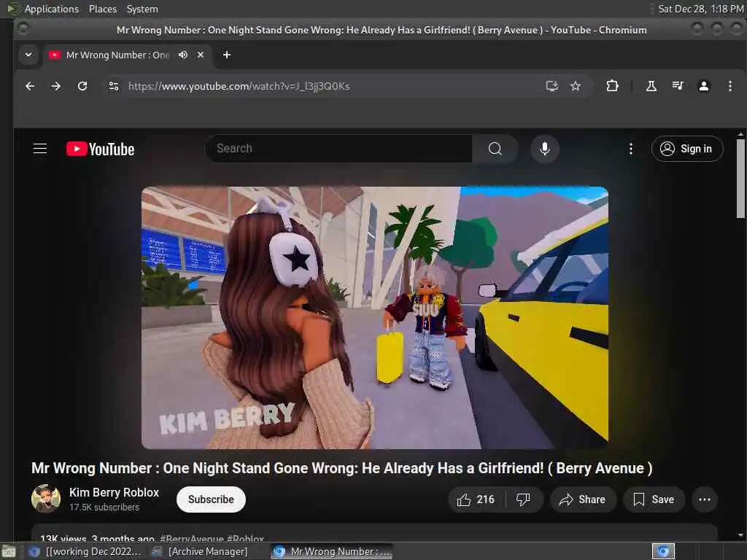Open YouTube settings three-dot menu
This screenshot has width=747, height=560.
[x=631, y=149]
